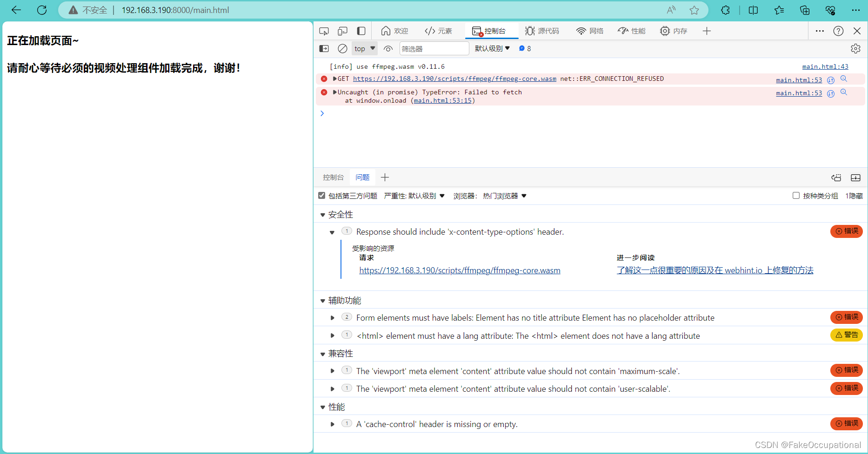The width and height of the screenshot is (868, 454).
Task: Open the webhint.io further reading link
Action: pyautogui.click(x=715, y=270)
